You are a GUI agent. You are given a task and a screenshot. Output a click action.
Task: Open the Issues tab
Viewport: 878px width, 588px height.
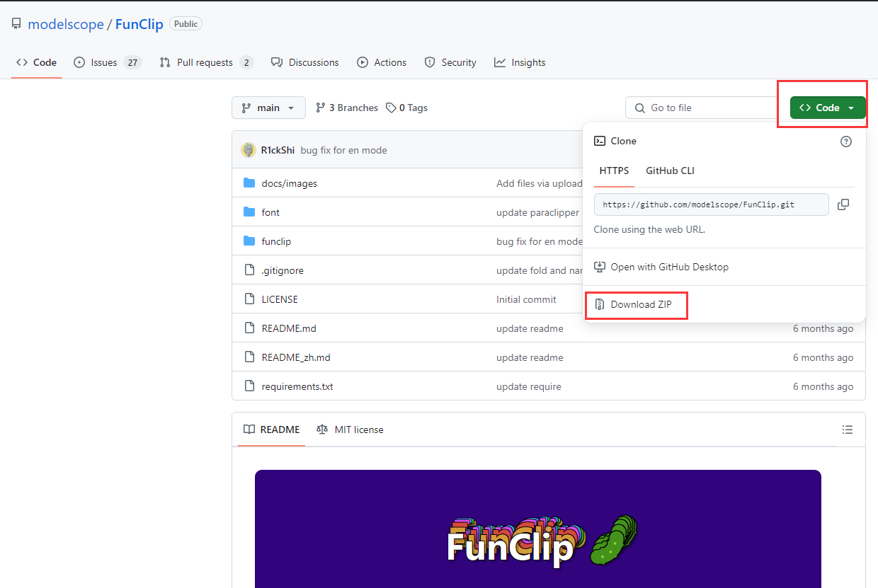(108, 62)
